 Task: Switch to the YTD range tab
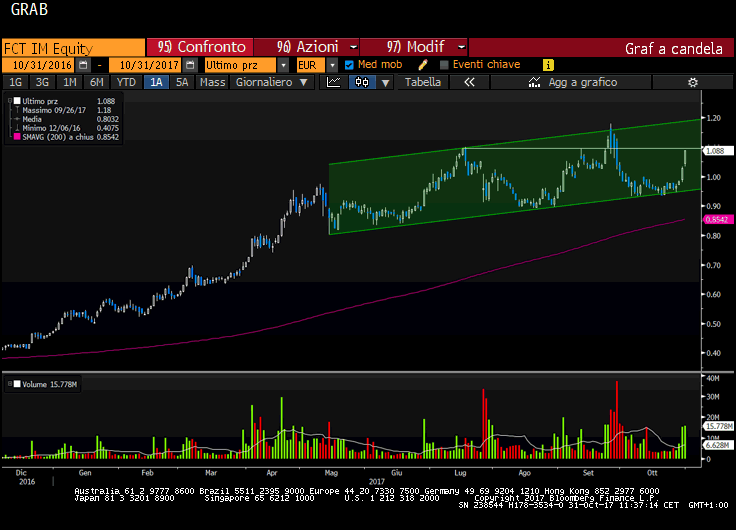pyautogui.click(x=126, y=83)
